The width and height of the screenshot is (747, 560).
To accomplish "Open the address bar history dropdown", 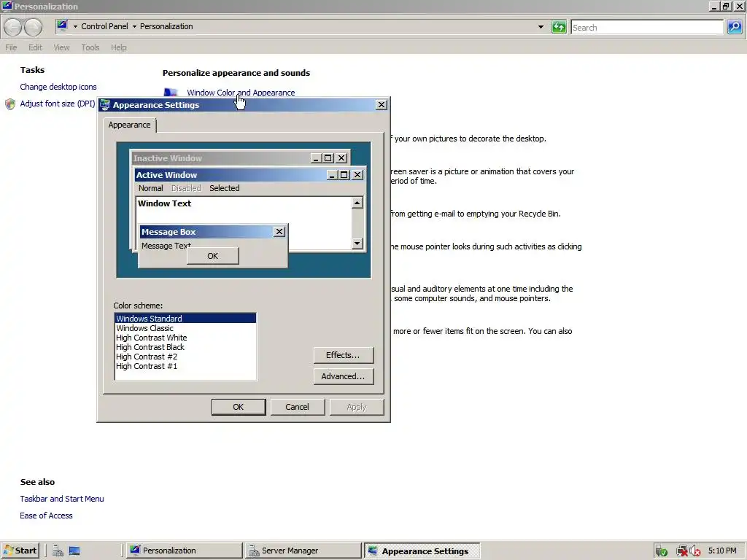I will pyautogui.click(x=541, y=27).
